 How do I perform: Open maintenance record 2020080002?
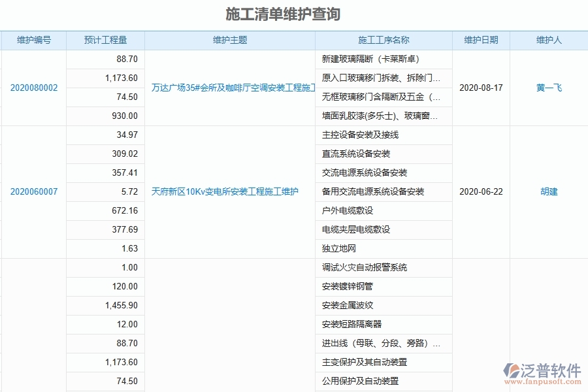(33, 87)
